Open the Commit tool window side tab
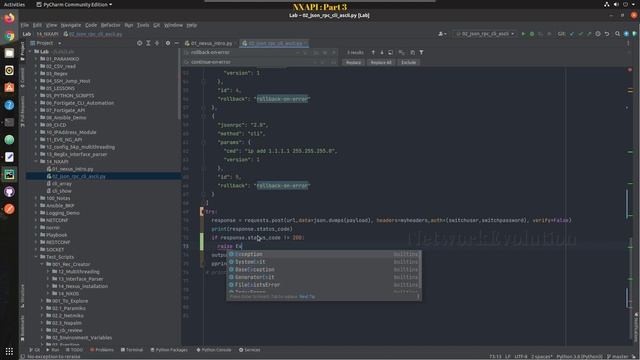640x360 pixels. click(22, 78)
